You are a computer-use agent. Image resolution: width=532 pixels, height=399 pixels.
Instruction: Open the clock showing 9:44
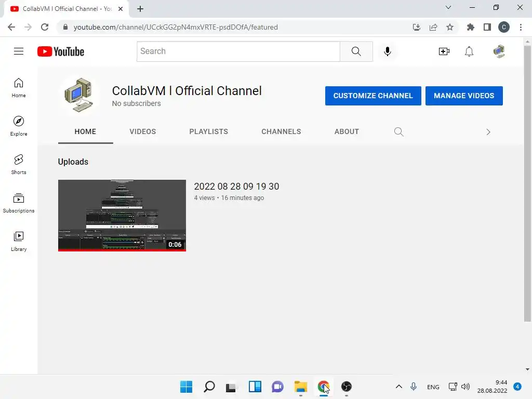click(493, 387)
